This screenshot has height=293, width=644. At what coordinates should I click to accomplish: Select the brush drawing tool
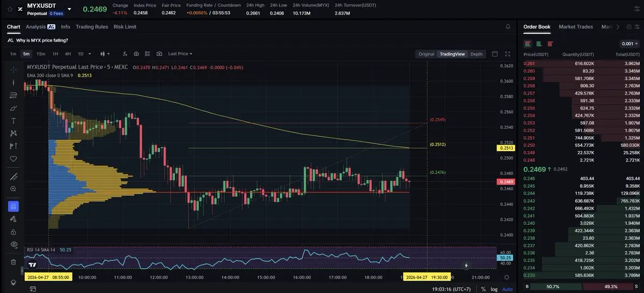(13, 108)
